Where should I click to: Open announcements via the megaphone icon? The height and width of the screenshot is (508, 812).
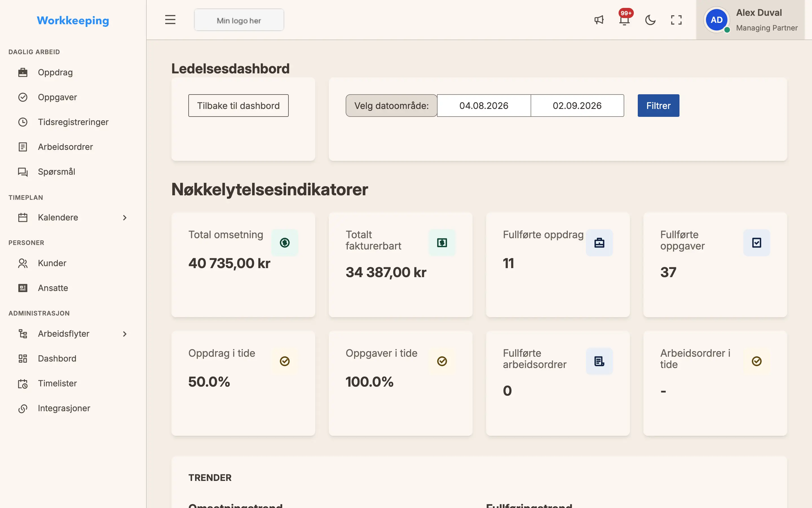click(x=599, y=20)
